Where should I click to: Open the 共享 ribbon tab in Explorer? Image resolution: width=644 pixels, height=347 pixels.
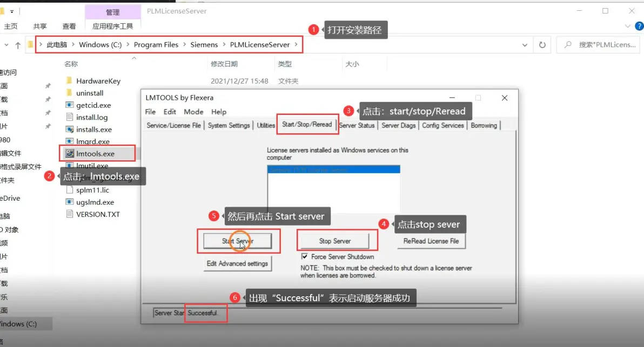click(x=40, y=26)
